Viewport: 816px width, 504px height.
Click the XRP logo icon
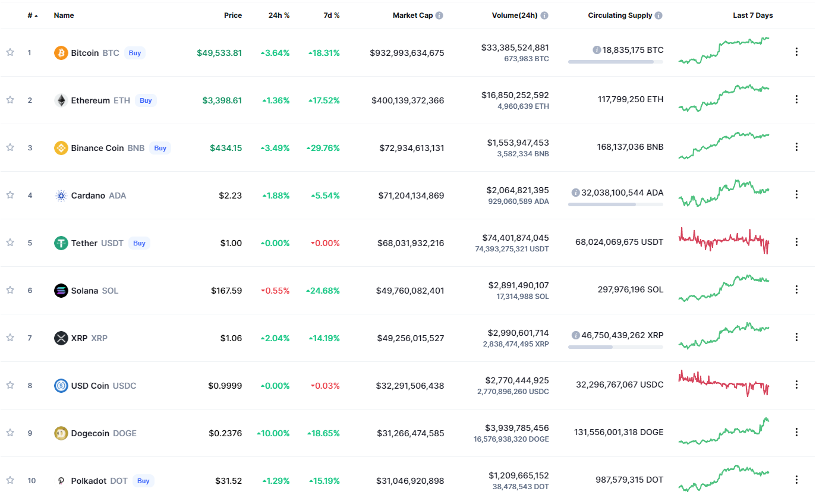coord(61,338)
